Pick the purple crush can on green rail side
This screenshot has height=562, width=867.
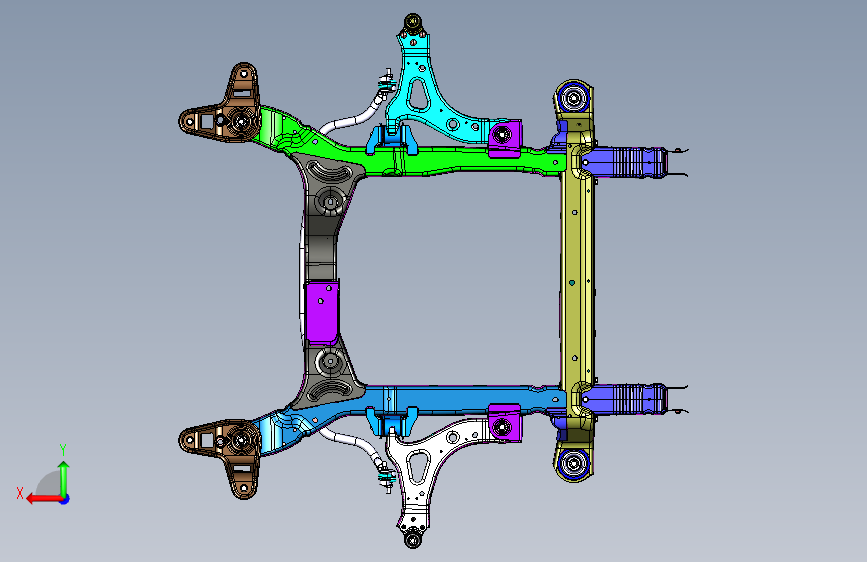click(x=625, y=162)
